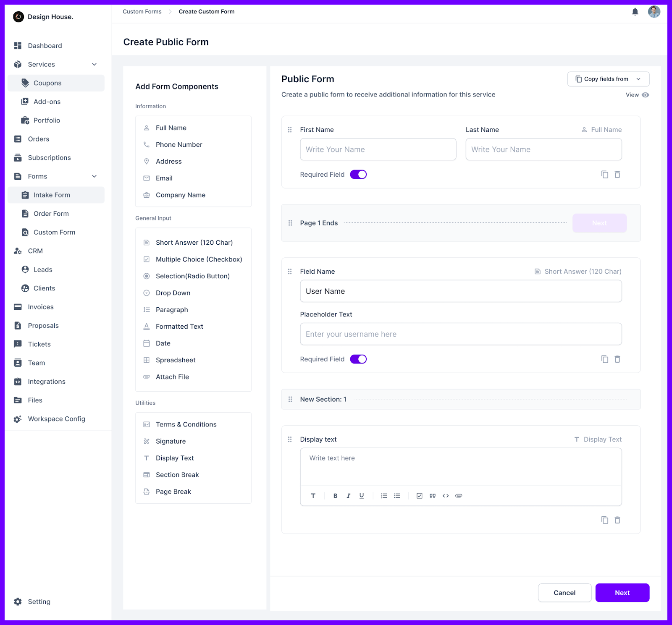Click the blockquote icon in the editor toolbar
Viewport: 672px width, 625px height.
click(433, 496)
